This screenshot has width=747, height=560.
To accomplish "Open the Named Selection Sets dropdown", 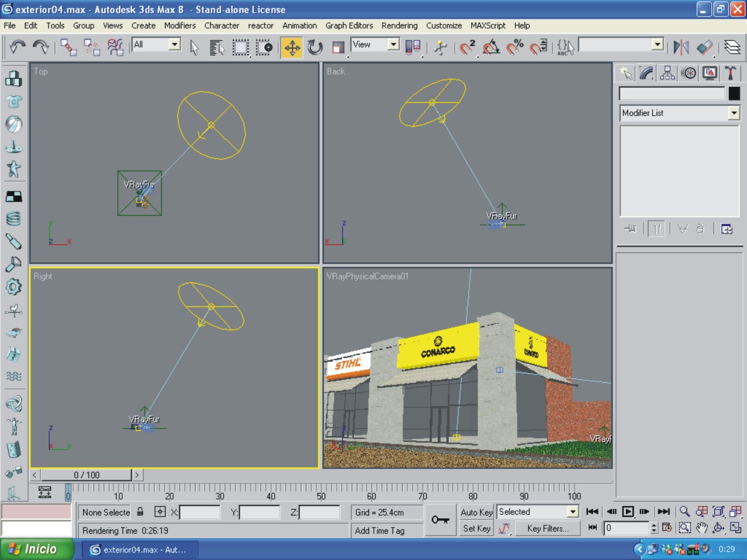I will pos(658,45).
